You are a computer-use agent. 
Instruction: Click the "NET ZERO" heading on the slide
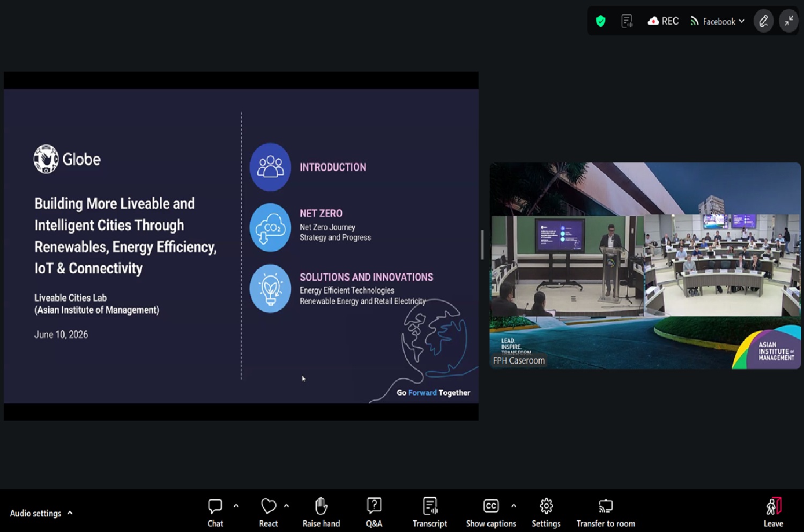click(321, 213)
